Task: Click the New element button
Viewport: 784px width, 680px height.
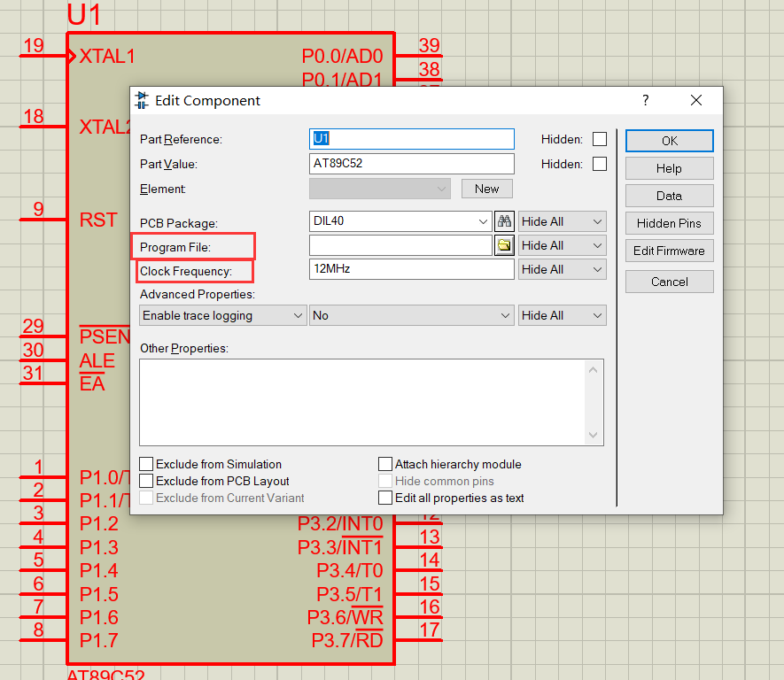Action: point(487,189)
